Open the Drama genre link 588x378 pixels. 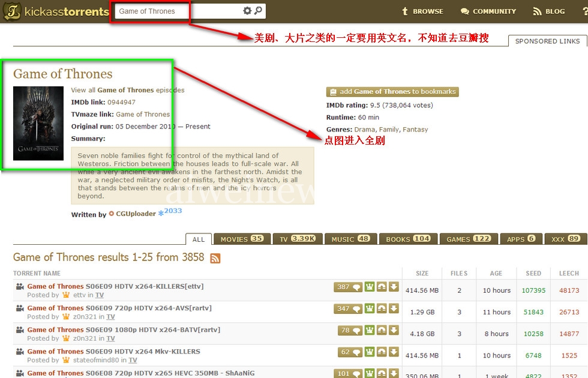click(365, 130)
